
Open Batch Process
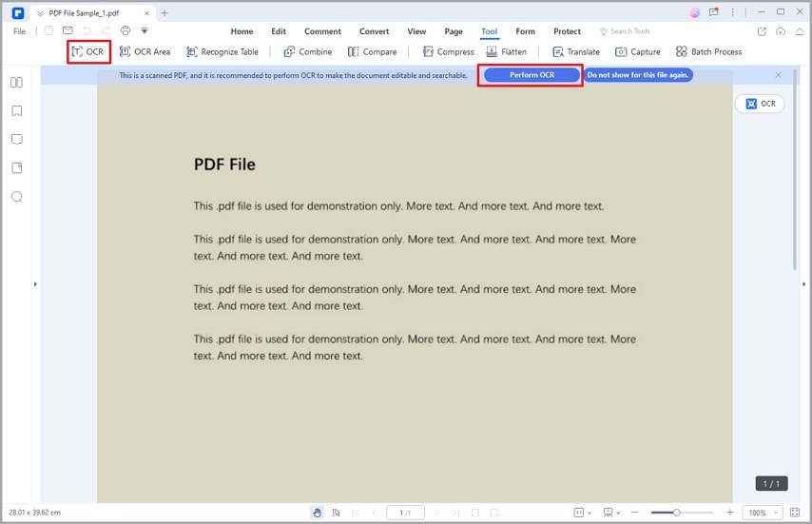pyautogui.click(x=708, y=51)
